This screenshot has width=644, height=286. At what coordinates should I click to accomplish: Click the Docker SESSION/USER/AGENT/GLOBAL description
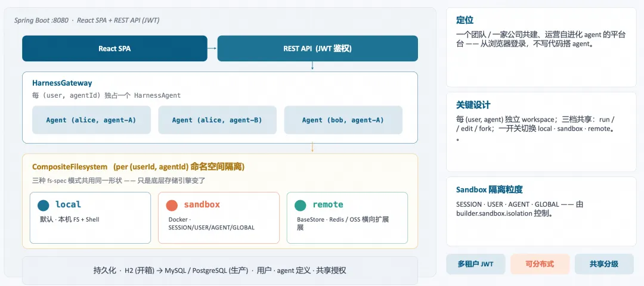click(x=212, y=223)
